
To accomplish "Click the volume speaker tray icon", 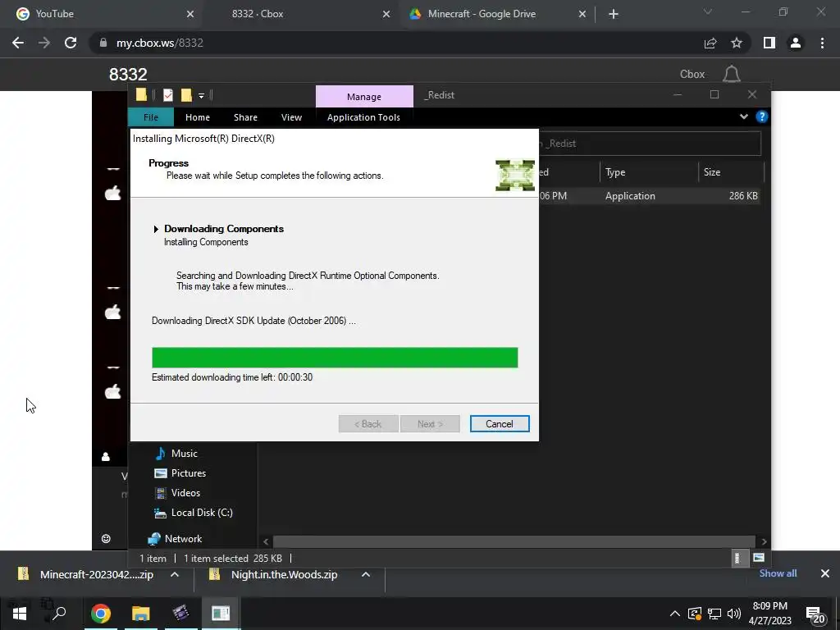I will coord(734,614).
